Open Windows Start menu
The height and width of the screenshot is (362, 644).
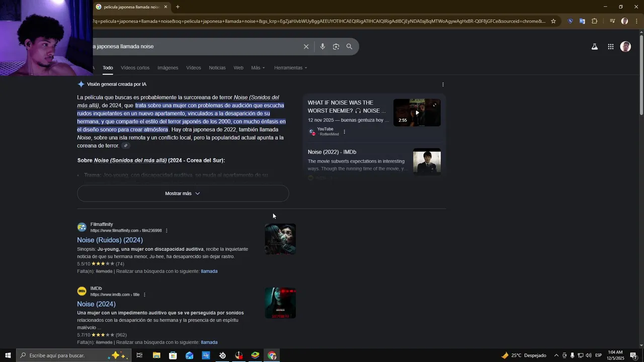tap(8, 355)
